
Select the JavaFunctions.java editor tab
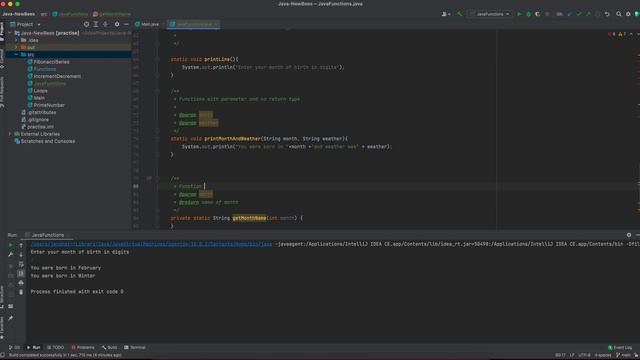click(x=193, y=24)
